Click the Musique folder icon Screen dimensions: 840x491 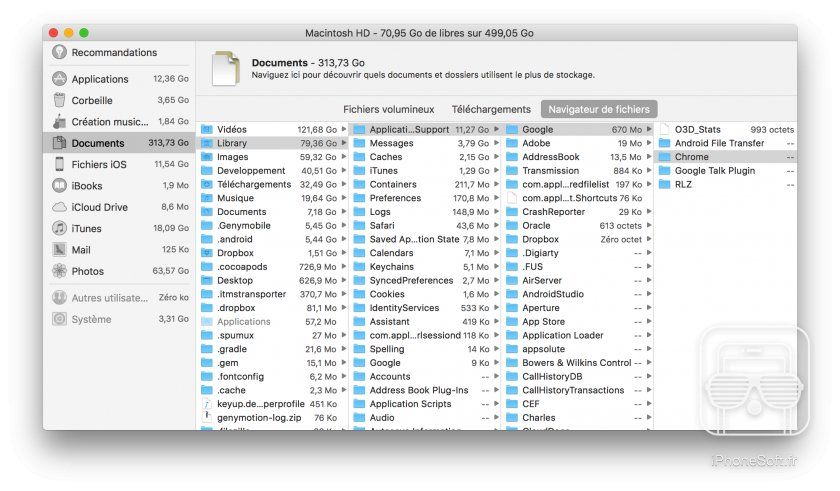click(x=207, y=198)
